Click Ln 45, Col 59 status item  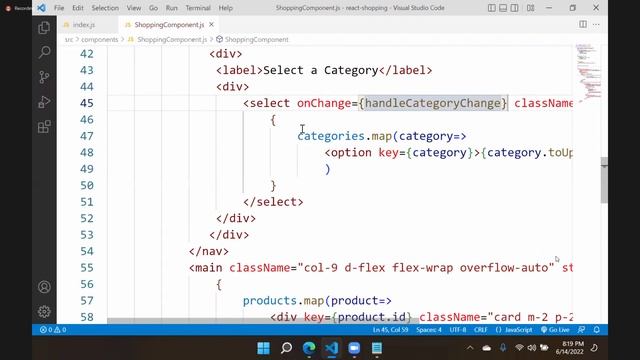pos(390,330)
